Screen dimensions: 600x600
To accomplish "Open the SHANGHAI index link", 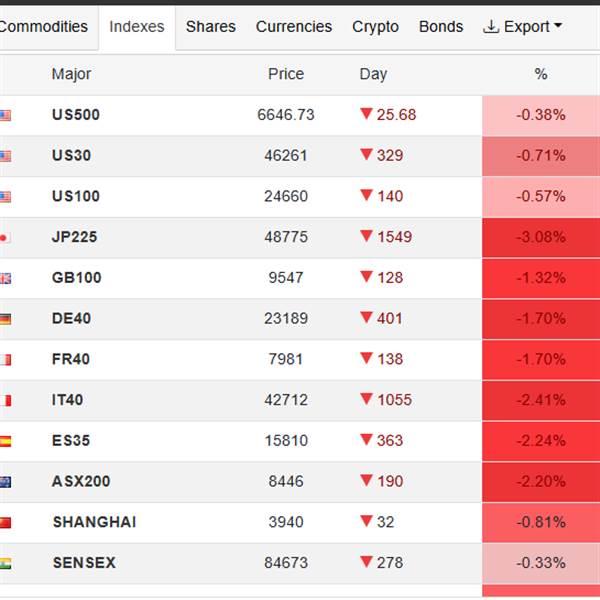I will click(94, 522).
